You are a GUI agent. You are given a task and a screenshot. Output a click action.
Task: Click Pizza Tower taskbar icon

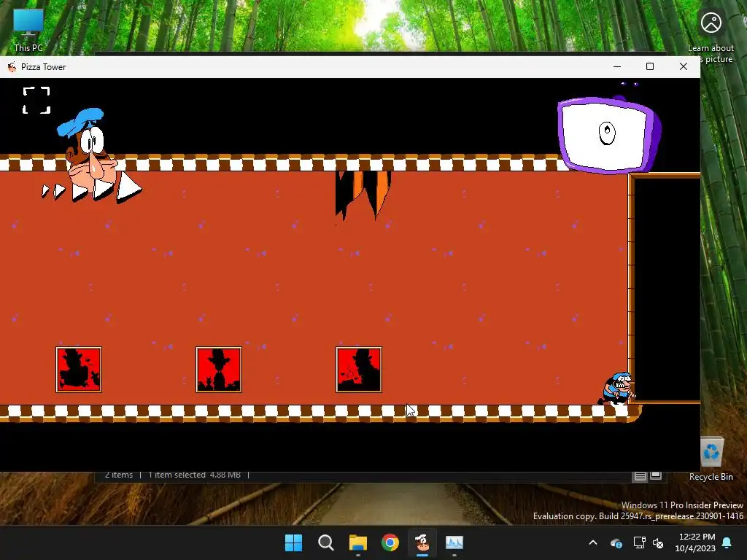coord(422,542)
